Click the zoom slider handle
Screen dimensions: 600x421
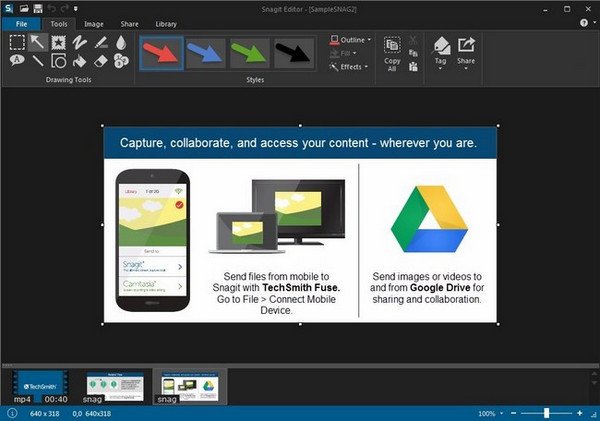546,413
